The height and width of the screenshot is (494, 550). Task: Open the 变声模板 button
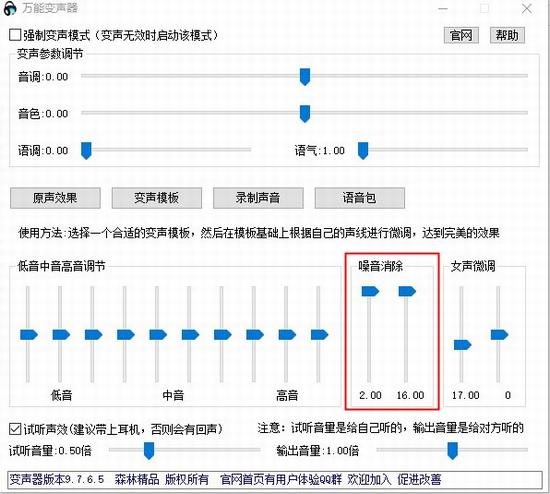[x=156, y=198]
